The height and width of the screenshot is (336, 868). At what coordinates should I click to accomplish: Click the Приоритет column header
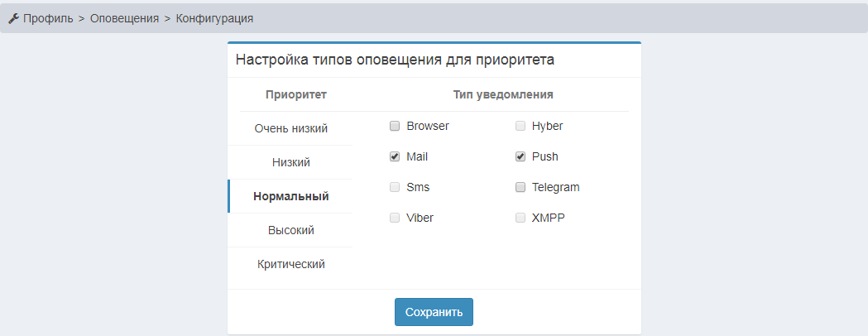click(x=295, y=94)
